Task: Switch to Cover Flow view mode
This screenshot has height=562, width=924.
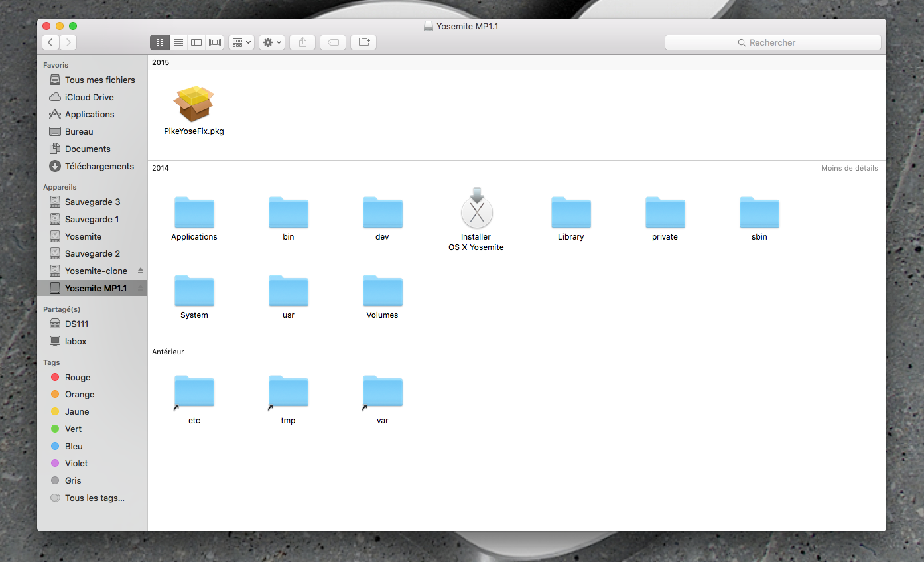Action: 215,42
